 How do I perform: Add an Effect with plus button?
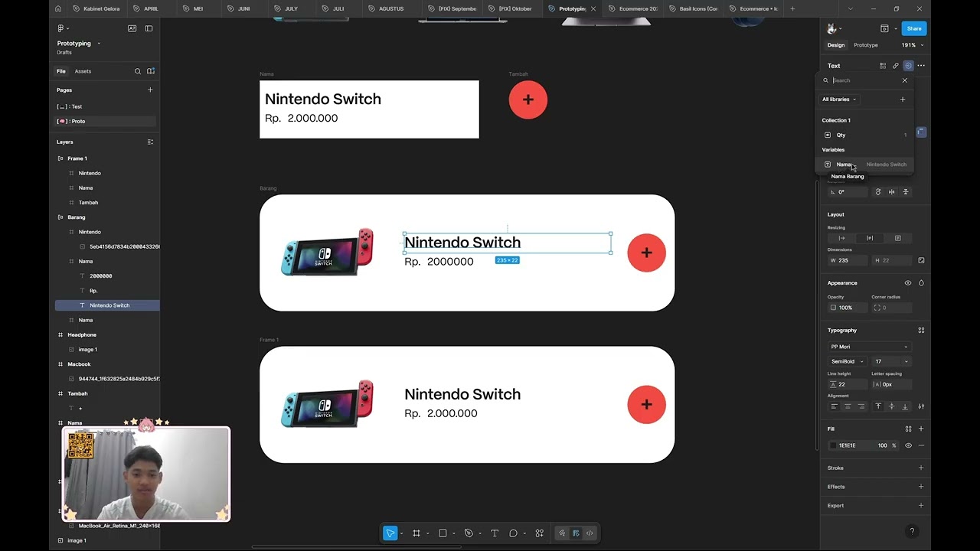[921, 487]
